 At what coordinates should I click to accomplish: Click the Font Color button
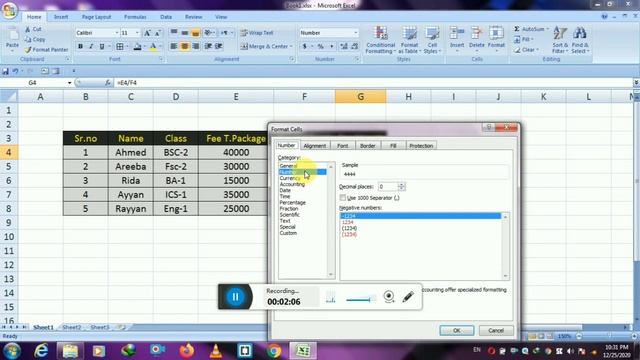click(x=153, y=47)
